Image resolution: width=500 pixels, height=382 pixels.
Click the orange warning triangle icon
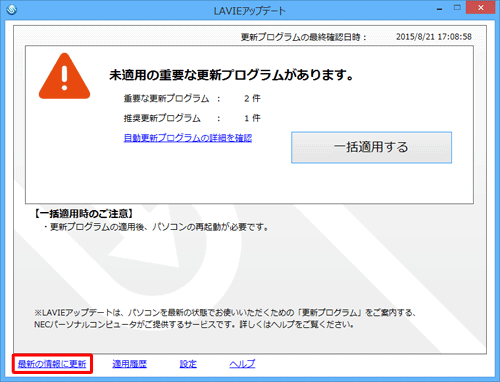[64, 76]
